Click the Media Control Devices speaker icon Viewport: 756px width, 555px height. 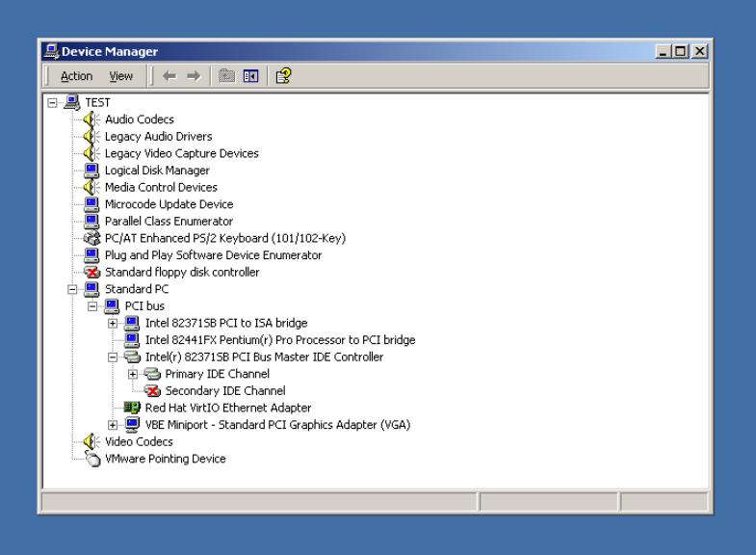91,187
